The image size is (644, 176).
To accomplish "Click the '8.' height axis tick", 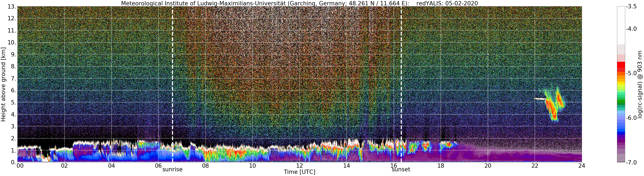I will click(x=13, y=66).
